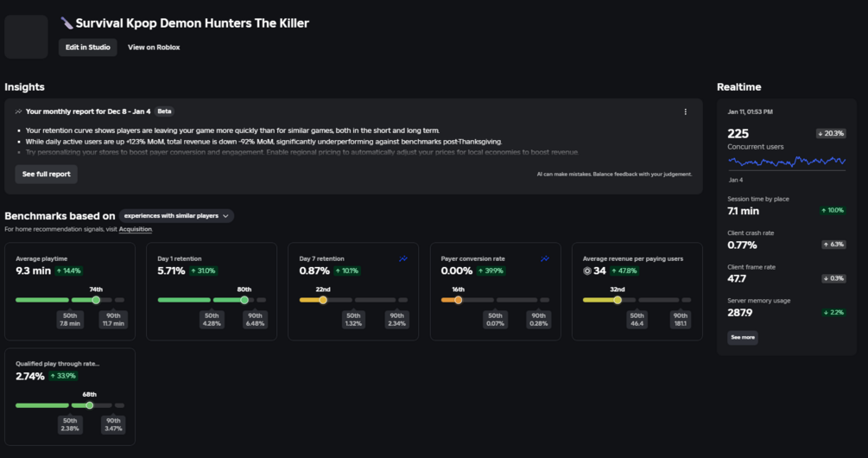Click See more in the Realtime panel
Viewport: 868px width, 458px height.
click(x=742, y=337)
